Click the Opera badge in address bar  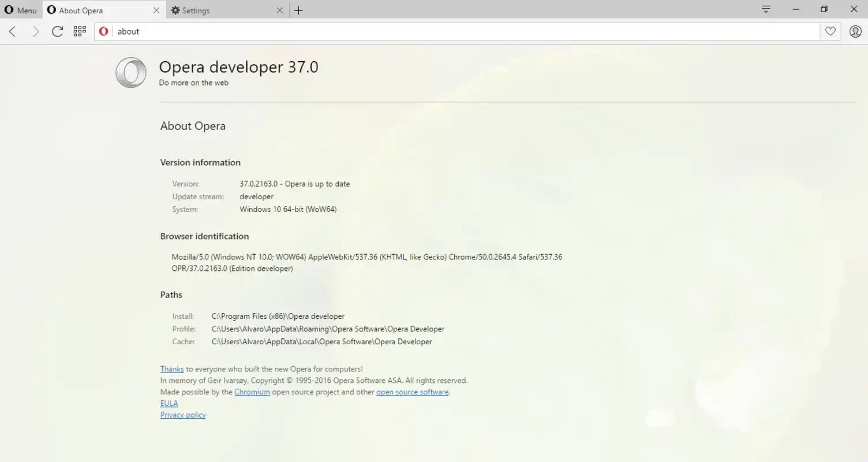[104, 32]
